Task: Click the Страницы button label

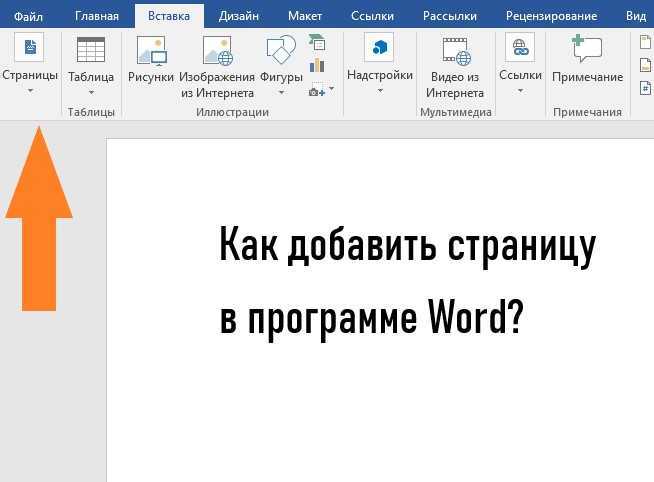Action: coord(30,75)
